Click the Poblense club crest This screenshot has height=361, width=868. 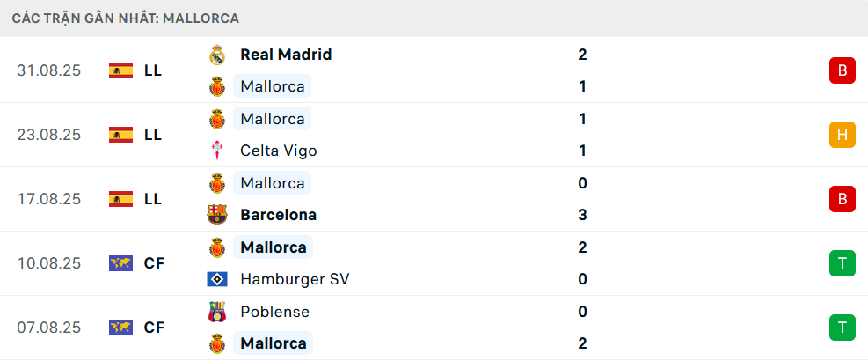217,312
